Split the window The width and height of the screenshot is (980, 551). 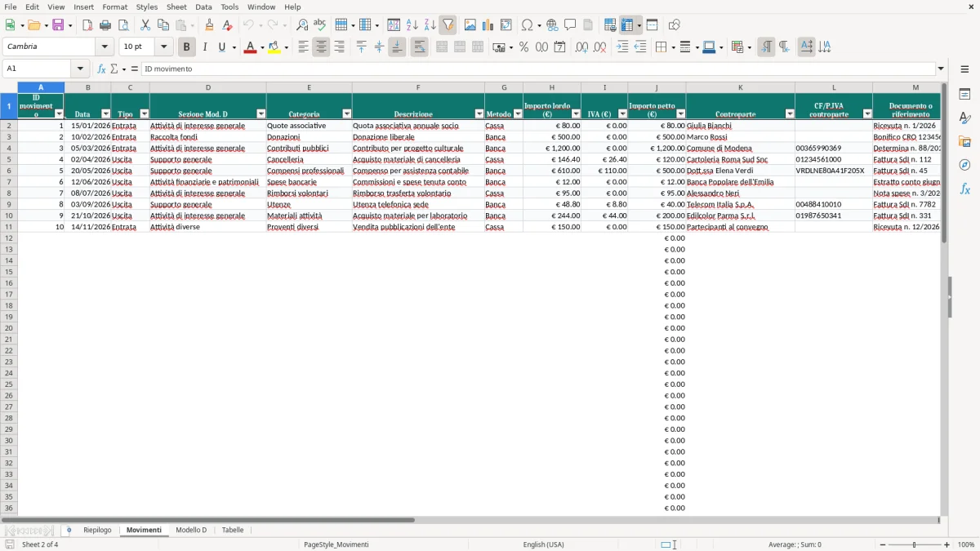point(652,25)
